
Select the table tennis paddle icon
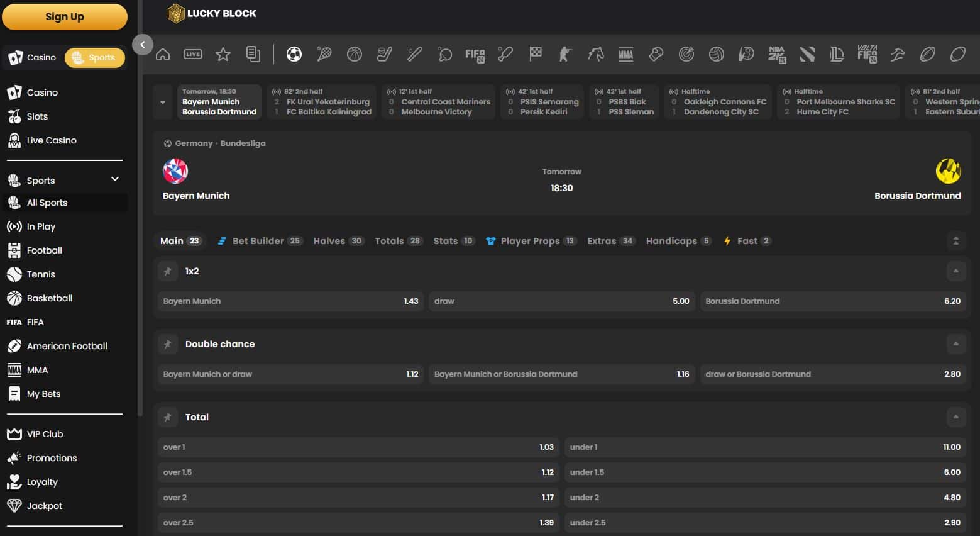445,55
